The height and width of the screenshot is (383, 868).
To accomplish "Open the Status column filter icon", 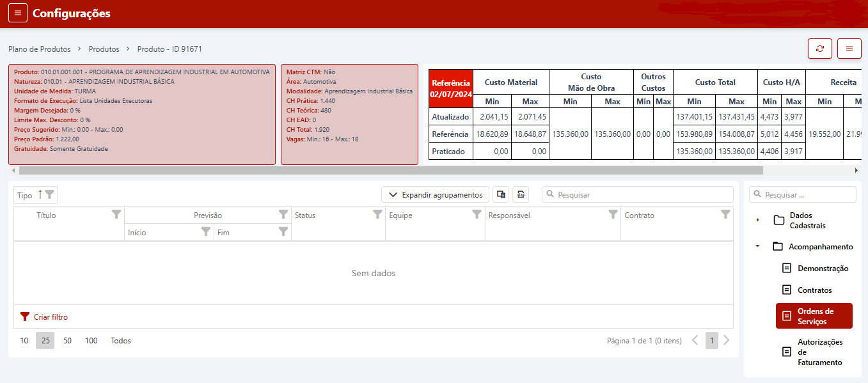I will pos(377,215).
